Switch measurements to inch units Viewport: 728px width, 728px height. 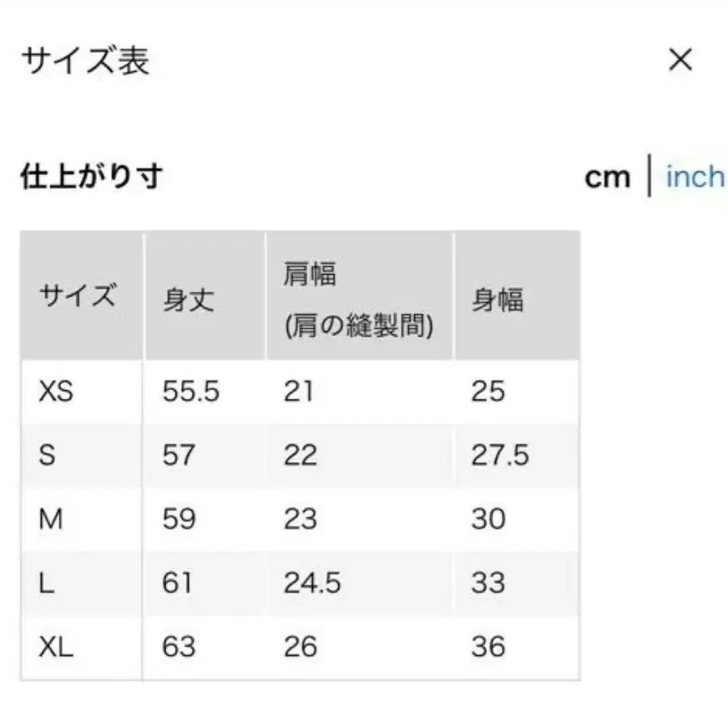point(693,178)
